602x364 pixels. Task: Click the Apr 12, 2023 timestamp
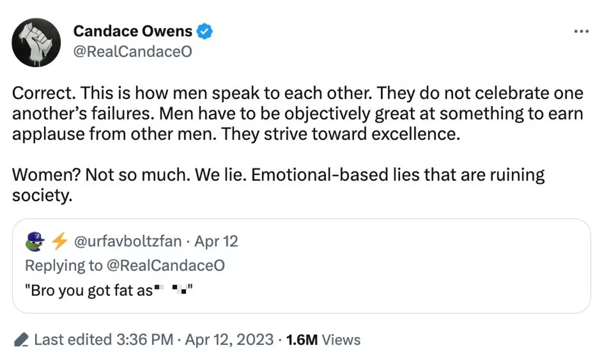(229, 340)
